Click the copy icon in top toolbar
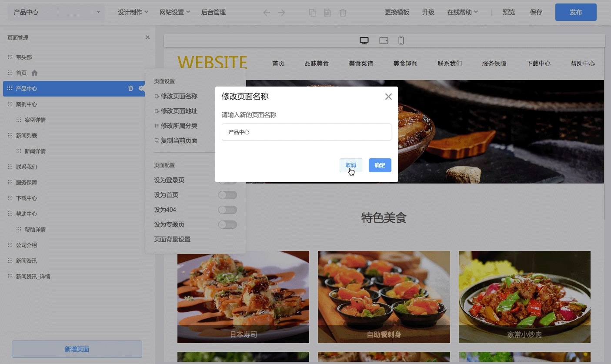The width and height of the screenshot is (611, 364). click(312, 13)
